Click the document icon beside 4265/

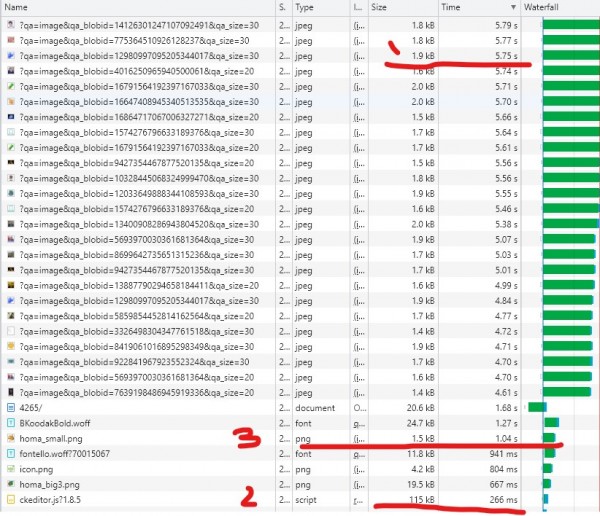(9, 407)
